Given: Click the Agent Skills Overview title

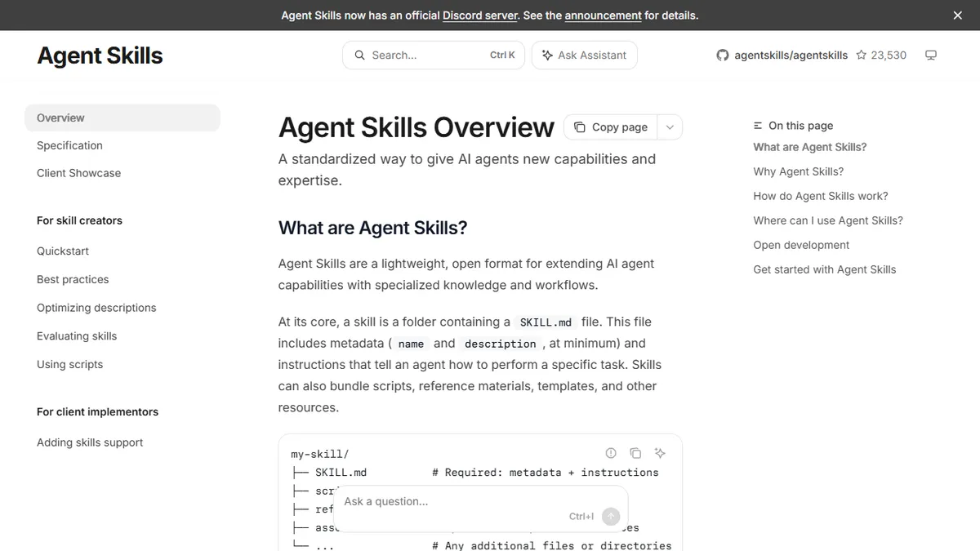Looking at the screenshot, I should (416, 127).
